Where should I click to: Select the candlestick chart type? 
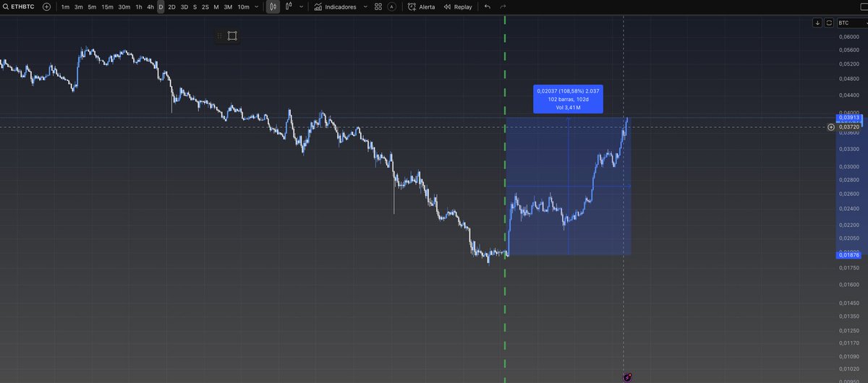coord(273,7)
